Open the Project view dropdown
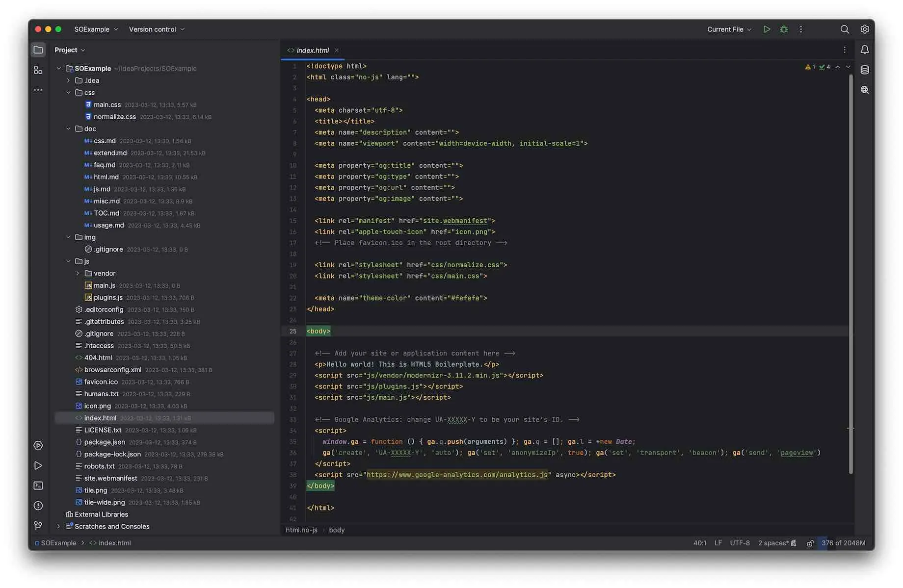 (x=70, y=50)
